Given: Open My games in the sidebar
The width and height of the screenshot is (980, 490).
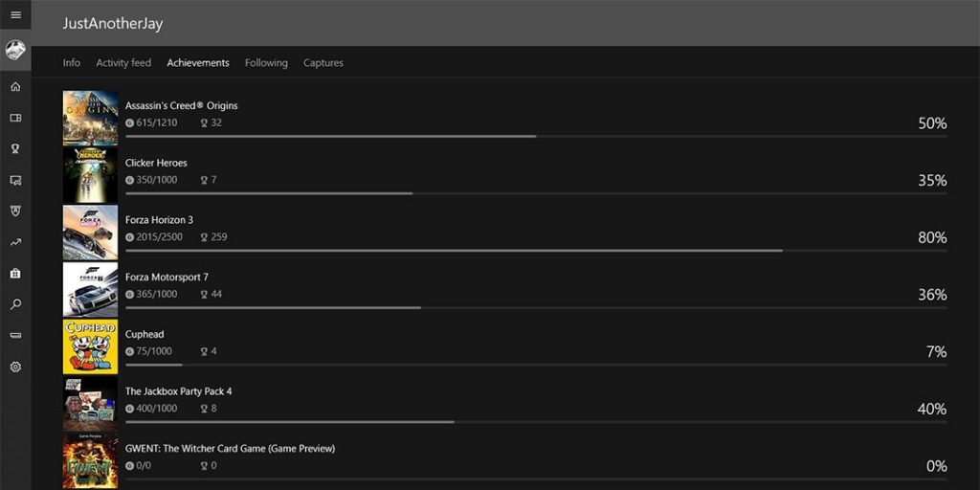Looking at the screenshot, I should point(15,118).
